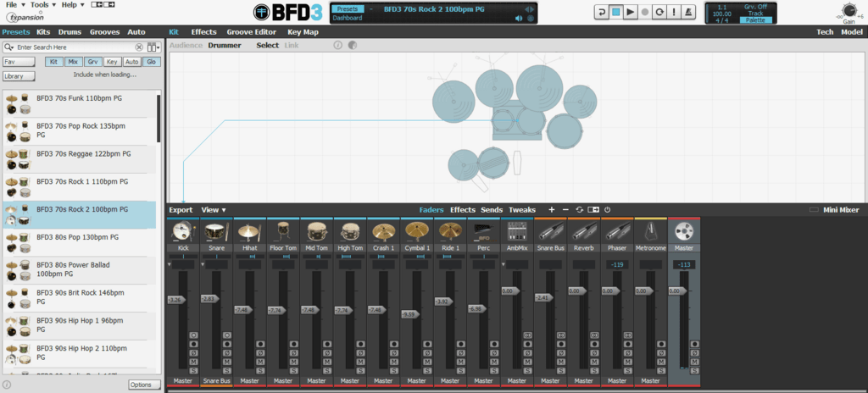The width and height of the screenshot is (868, 393).
Task: Click the browser Options button
Action: [x=144, y=385]
